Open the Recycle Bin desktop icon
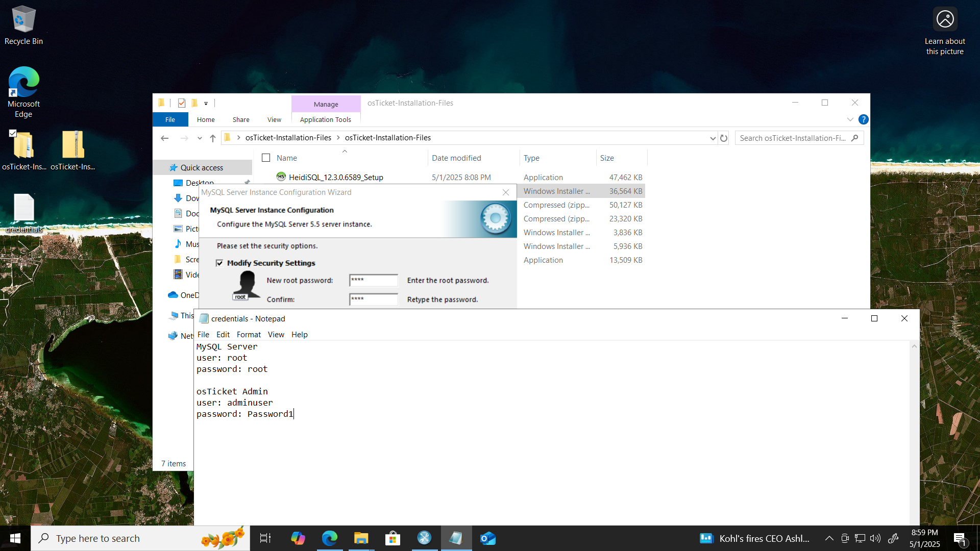This screenshot has height=551, width=980. pos(23,26)
